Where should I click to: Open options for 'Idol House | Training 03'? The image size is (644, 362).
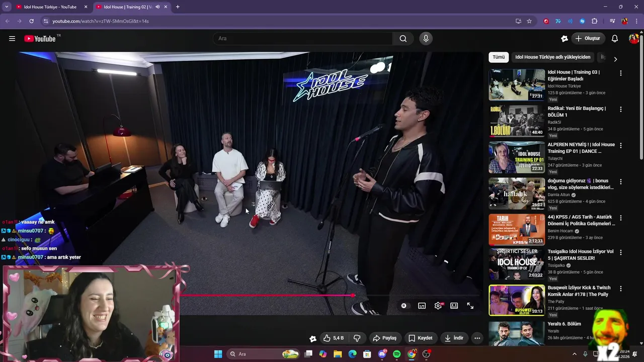620,73
